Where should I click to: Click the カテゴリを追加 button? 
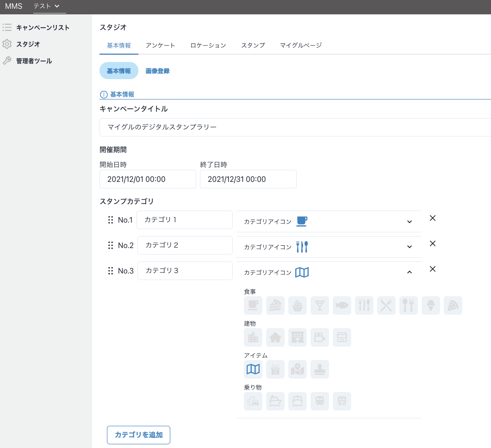[x=138, y=435]
